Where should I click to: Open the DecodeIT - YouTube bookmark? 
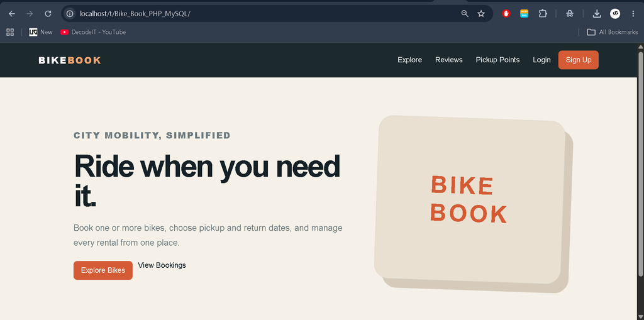pyautogui.click(x=93, y=32)
